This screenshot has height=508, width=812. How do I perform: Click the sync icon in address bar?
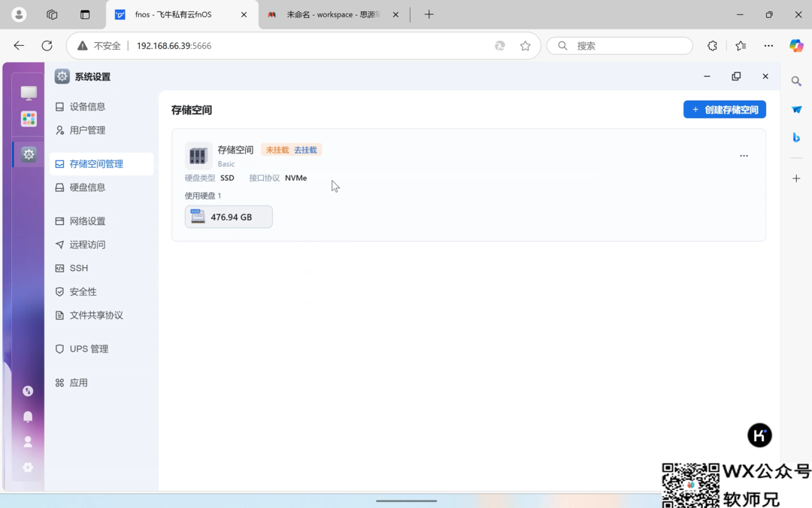[500, 46]
